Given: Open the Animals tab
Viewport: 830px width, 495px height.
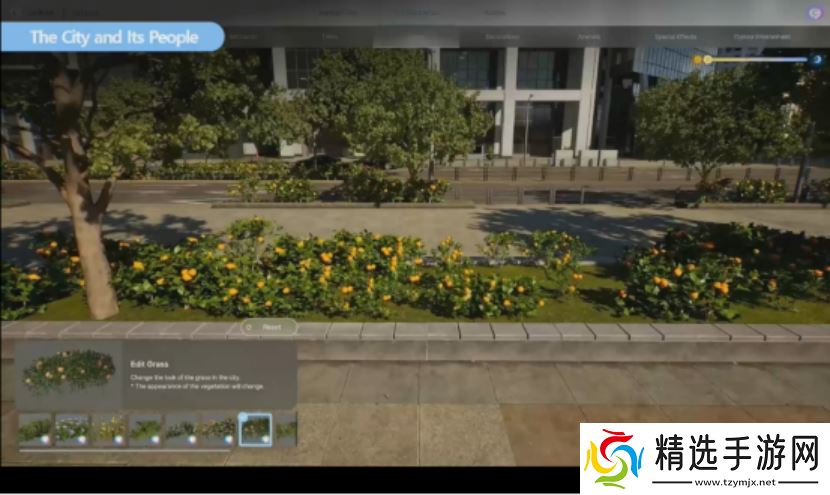Looking at the screenshot, I should pos(588,37).
